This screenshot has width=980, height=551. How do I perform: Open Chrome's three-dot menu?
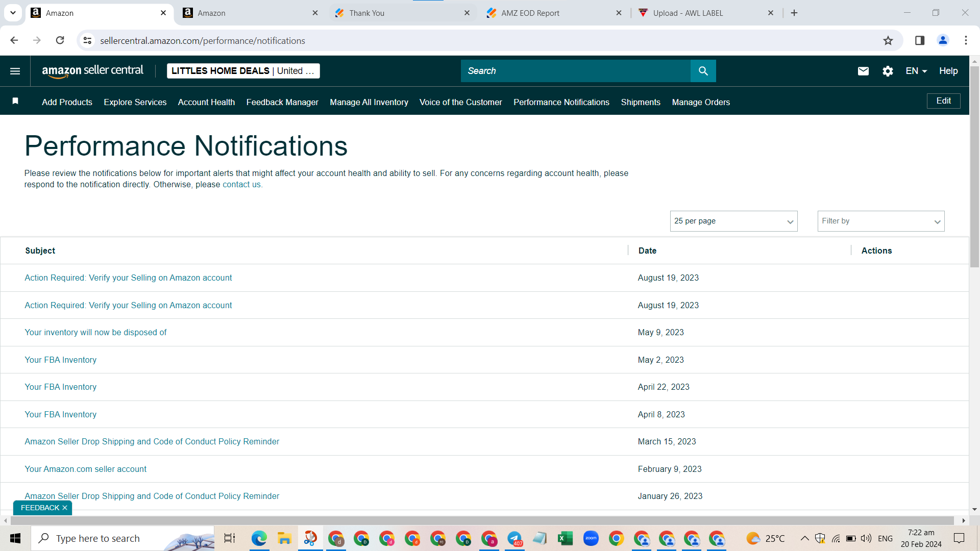pyautogui.click(x=966, y=41)
